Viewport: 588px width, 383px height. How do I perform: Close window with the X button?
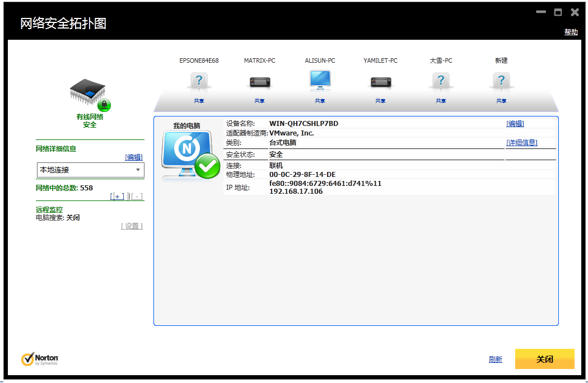(x=575, y=12)
